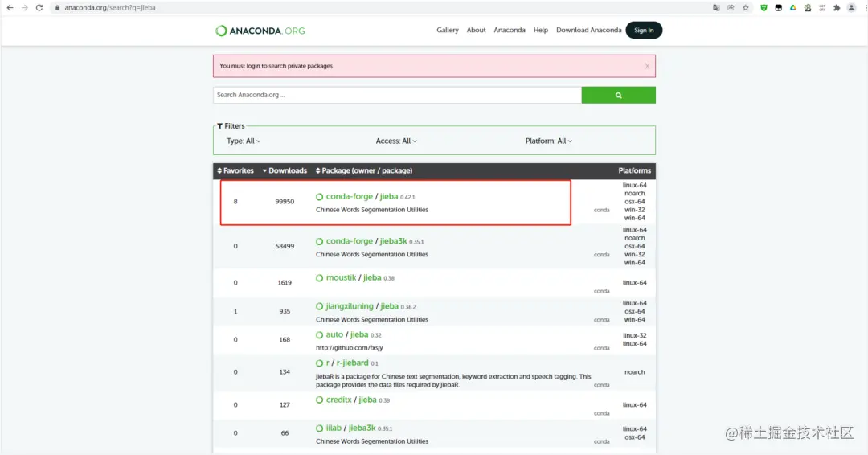This screenshot has height=455, width=868.
Task: Click the circle icon beside moustik / jieba
Action: [x=319, y=278]
